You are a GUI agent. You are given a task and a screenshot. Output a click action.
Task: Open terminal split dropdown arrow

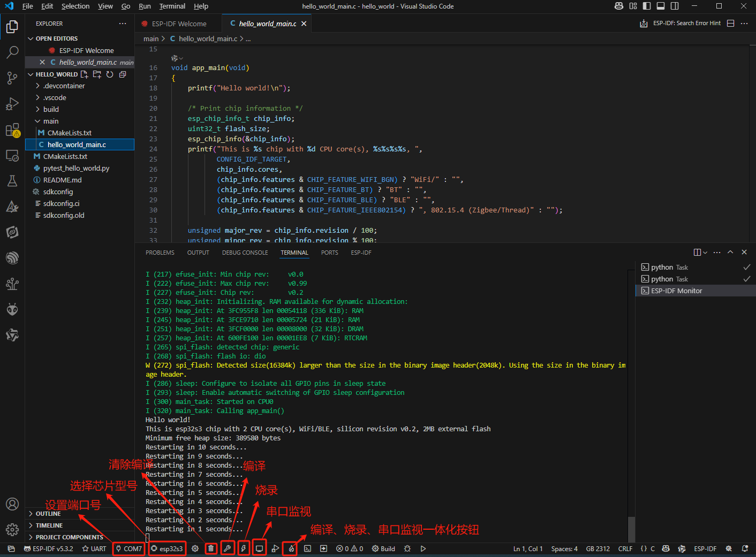point(705,252)
